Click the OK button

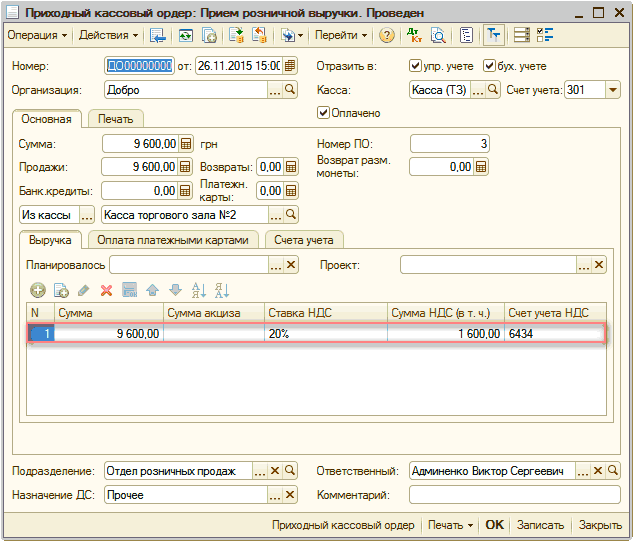495,525
